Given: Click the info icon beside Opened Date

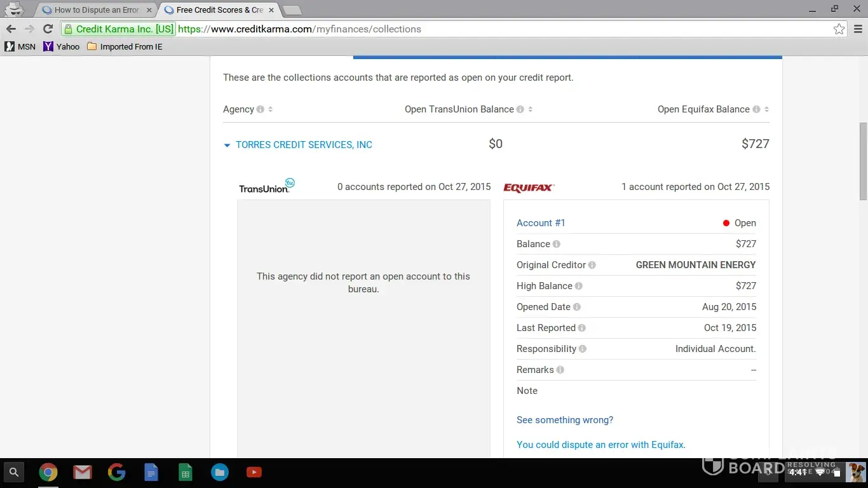Looking at the screenshot, I should [x=577, y=307].
